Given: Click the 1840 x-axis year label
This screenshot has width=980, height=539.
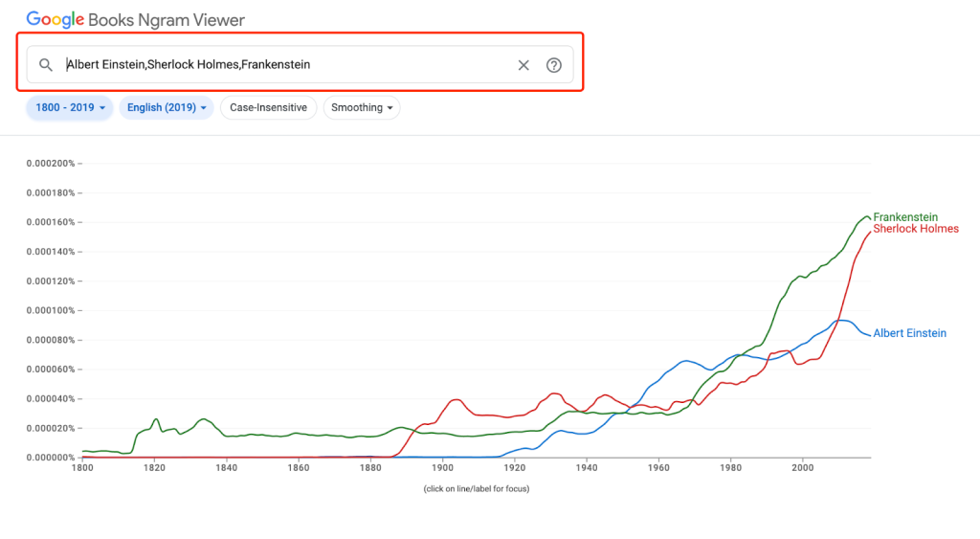Looking at the screenshot, I should click(x=226, y=468).
